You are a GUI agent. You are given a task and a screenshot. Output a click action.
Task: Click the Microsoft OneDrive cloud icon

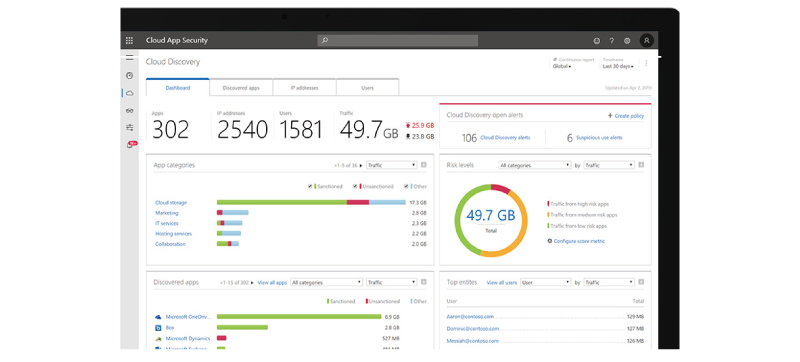point(158,317)
